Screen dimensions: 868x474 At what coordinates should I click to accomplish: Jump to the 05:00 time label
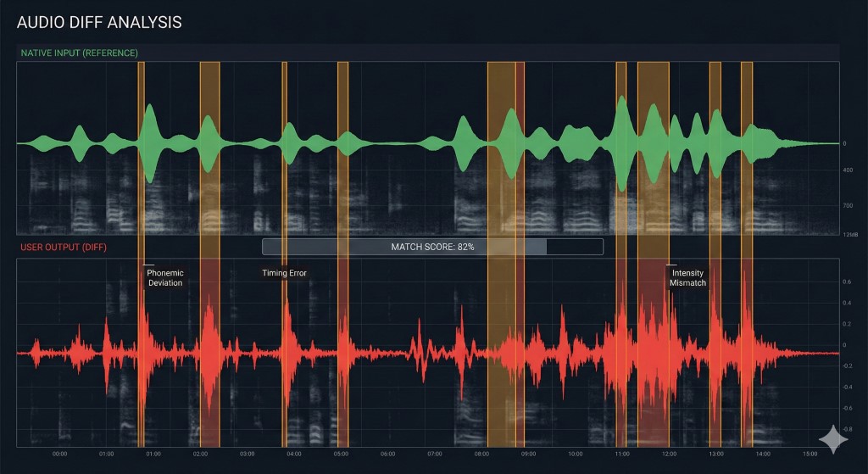point(341,454)
